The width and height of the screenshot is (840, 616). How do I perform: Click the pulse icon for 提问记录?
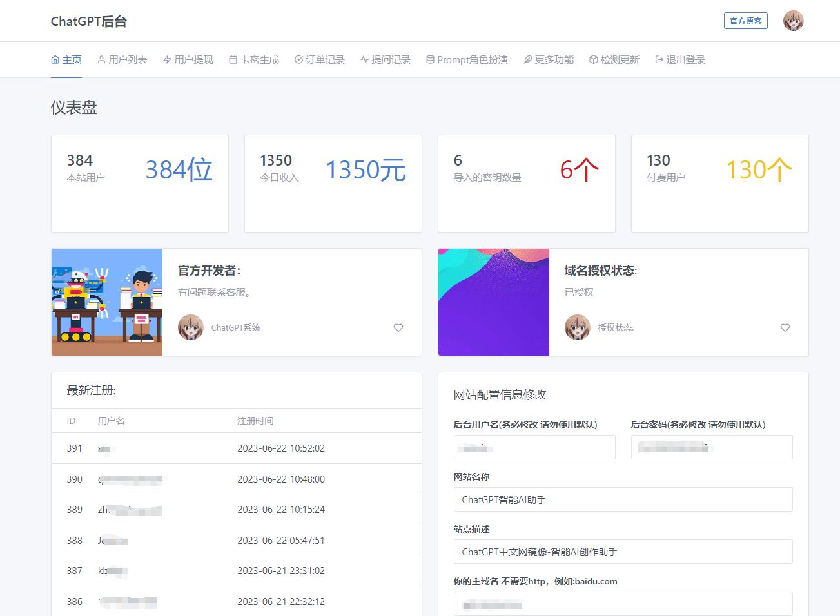click(364, 60)
